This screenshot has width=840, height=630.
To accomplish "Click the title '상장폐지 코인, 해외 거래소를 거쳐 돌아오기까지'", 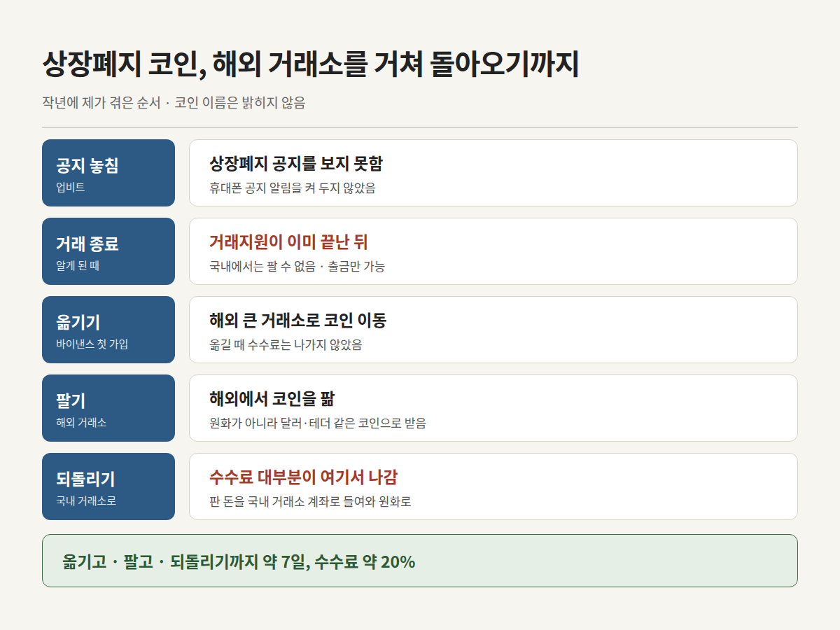I will (x=311, y=65).
